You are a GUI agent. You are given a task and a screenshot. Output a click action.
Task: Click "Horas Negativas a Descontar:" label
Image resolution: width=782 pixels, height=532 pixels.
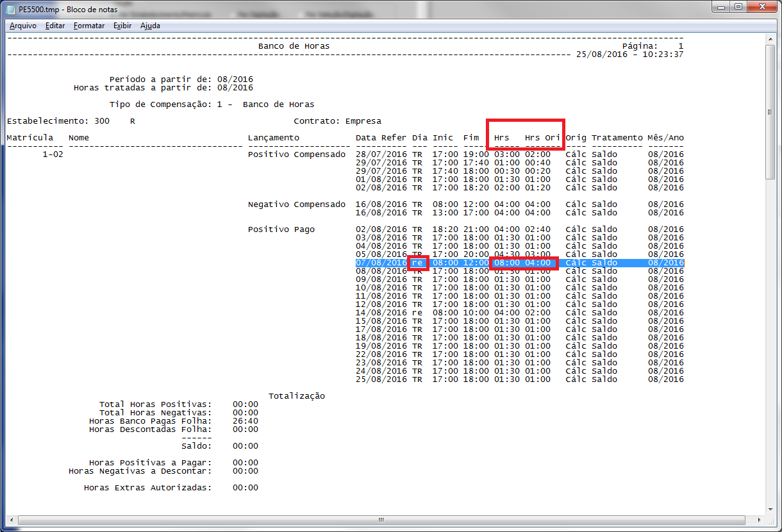[140, 471]
